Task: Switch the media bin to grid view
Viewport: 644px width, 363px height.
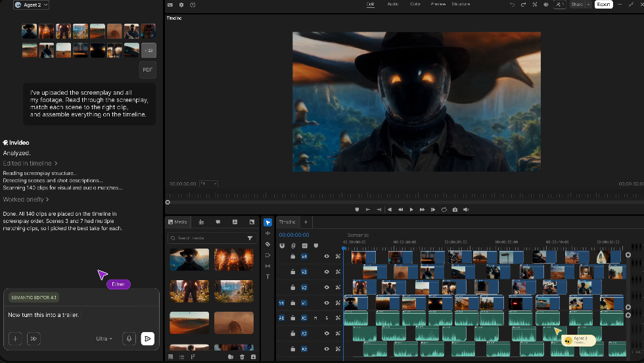Action: coord(170,357)
